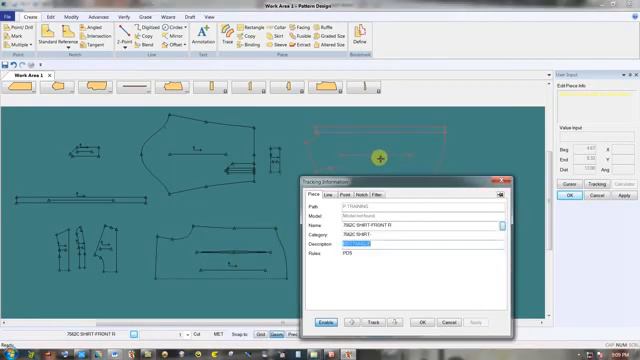The image size is (640, 360).
Task: Click the Save quick access icon
Action: click(5, 65)
